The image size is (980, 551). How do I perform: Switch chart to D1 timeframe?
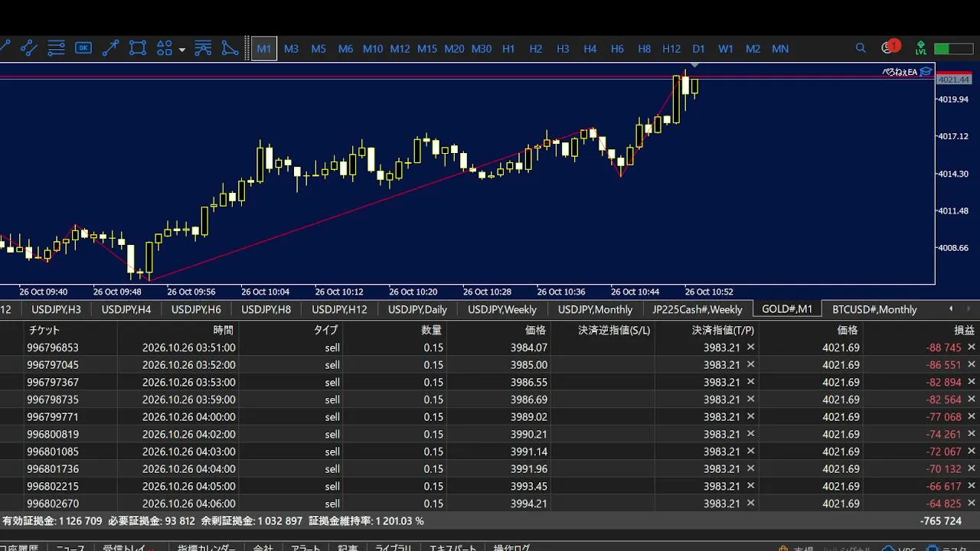point(698,48)
